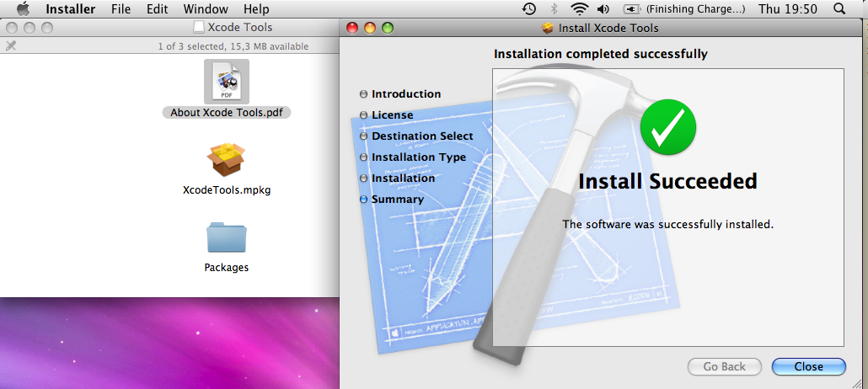
Task: Open the Wi-Fi status menu
Action: click(580, 9)
